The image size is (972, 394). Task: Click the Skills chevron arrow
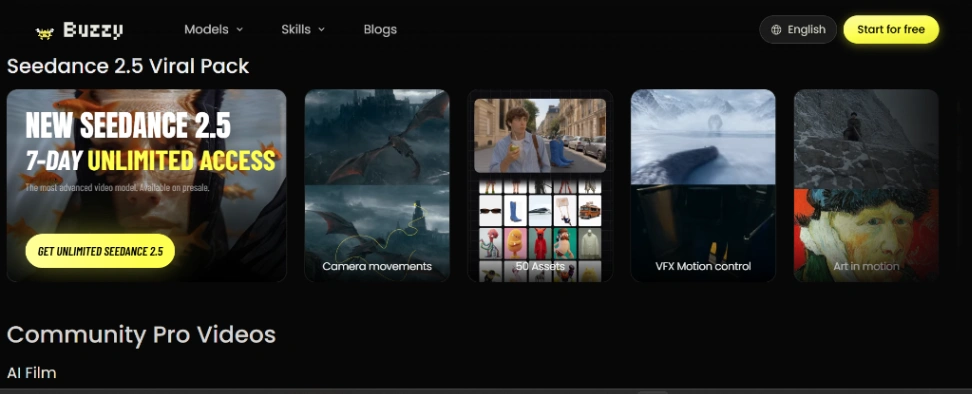coord(321,30)
